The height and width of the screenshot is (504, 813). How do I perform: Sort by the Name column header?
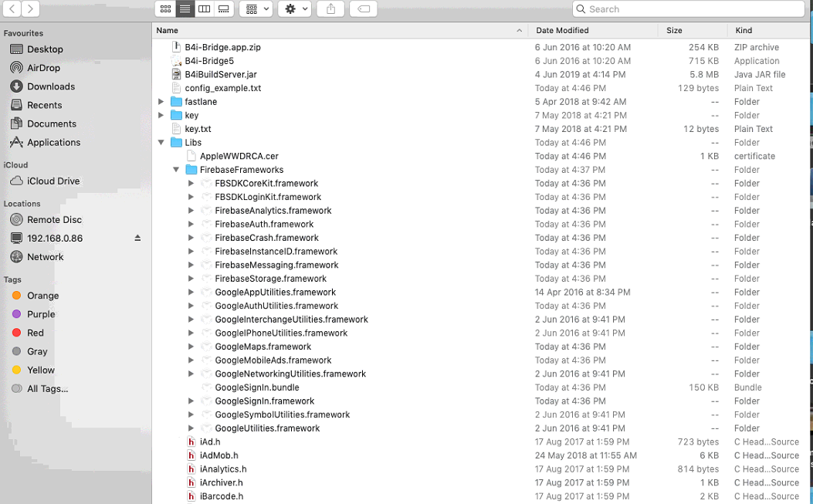tap(340, 31)
